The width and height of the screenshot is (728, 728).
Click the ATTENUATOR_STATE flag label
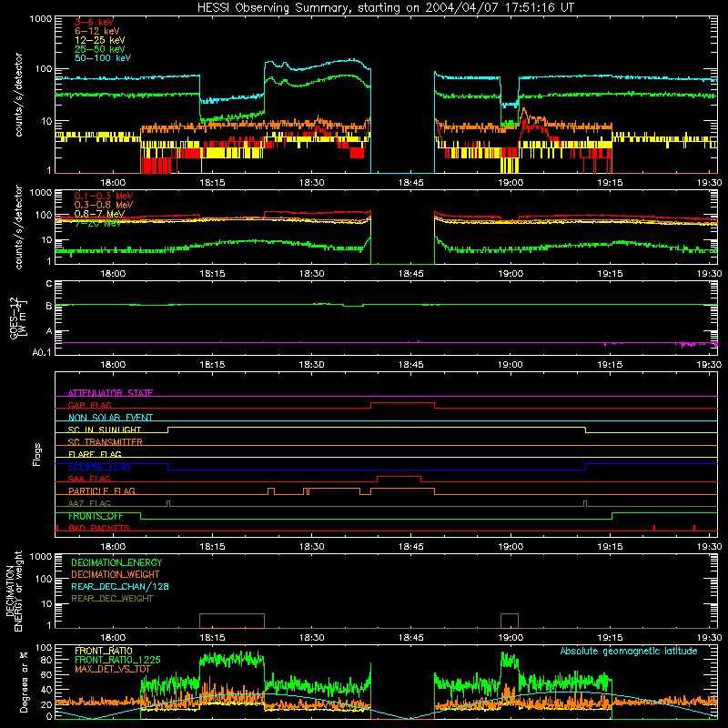pos(110,393)
